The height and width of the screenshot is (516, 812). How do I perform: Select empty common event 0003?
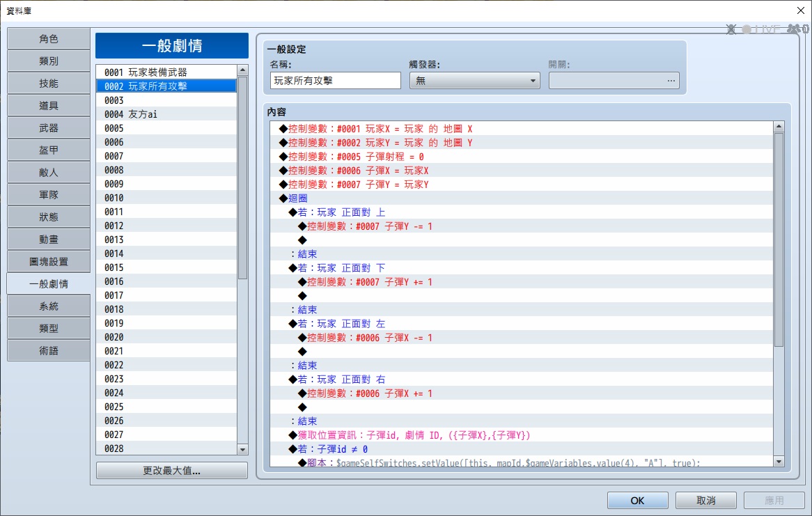click(166, 100)
